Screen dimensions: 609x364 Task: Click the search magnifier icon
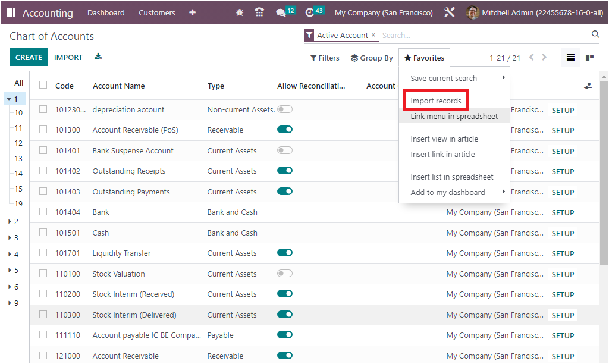(x=595, y=34)
